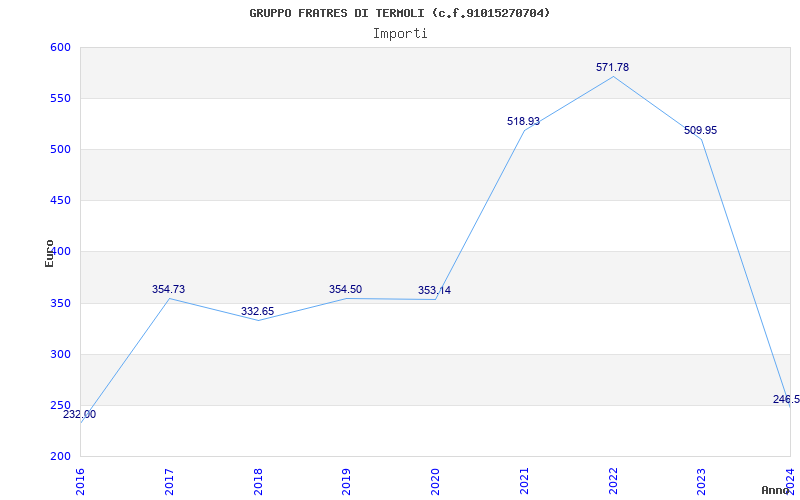Click the 2017 x-axis year label
This screenshot has width=800, height=500.
click(169, 481)
